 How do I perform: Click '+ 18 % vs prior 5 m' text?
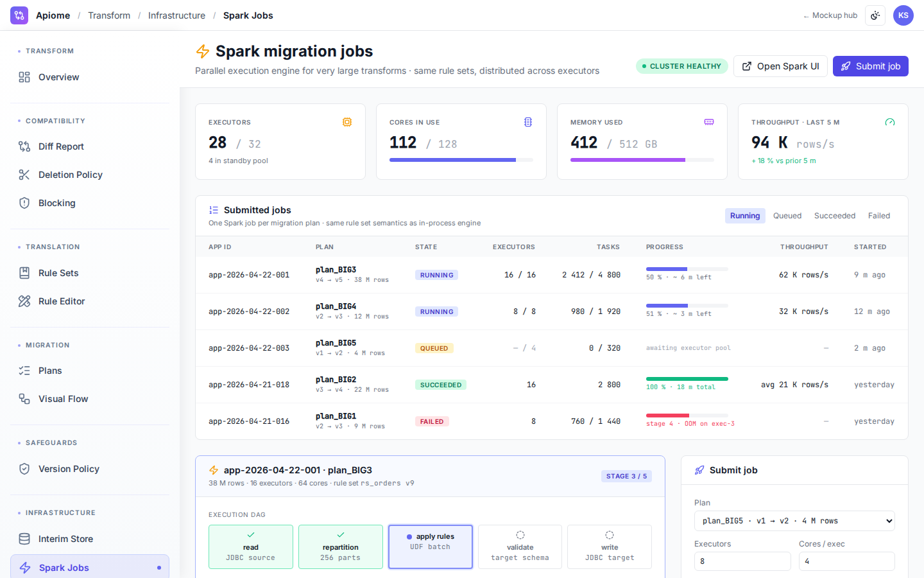coord(783,161)
